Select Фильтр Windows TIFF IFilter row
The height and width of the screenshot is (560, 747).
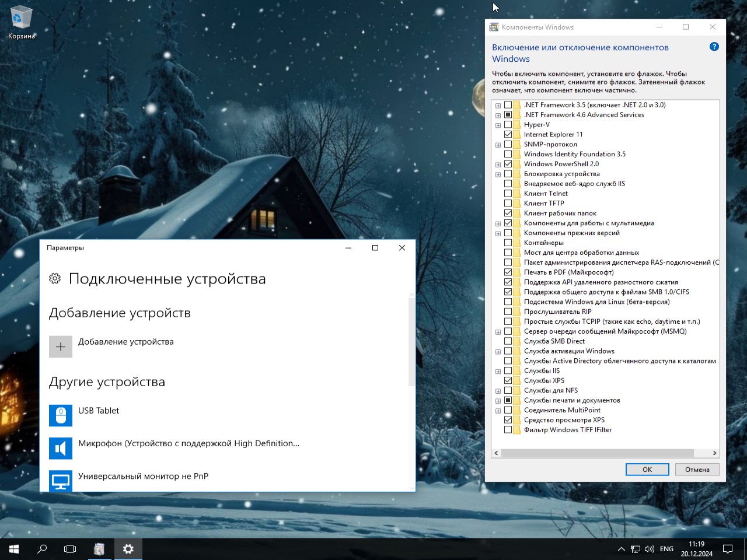pos(568,430)
